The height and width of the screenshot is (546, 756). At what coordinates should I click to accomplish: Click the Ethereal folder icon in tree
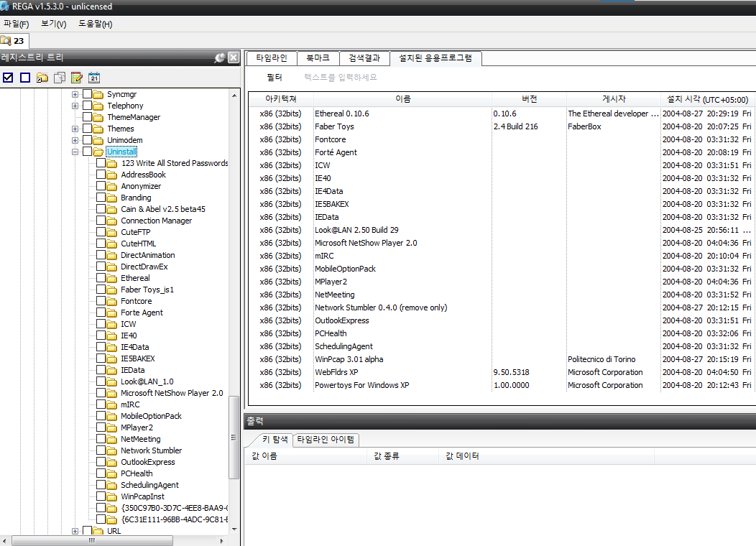pyautogui.click(x=112, y=278)
